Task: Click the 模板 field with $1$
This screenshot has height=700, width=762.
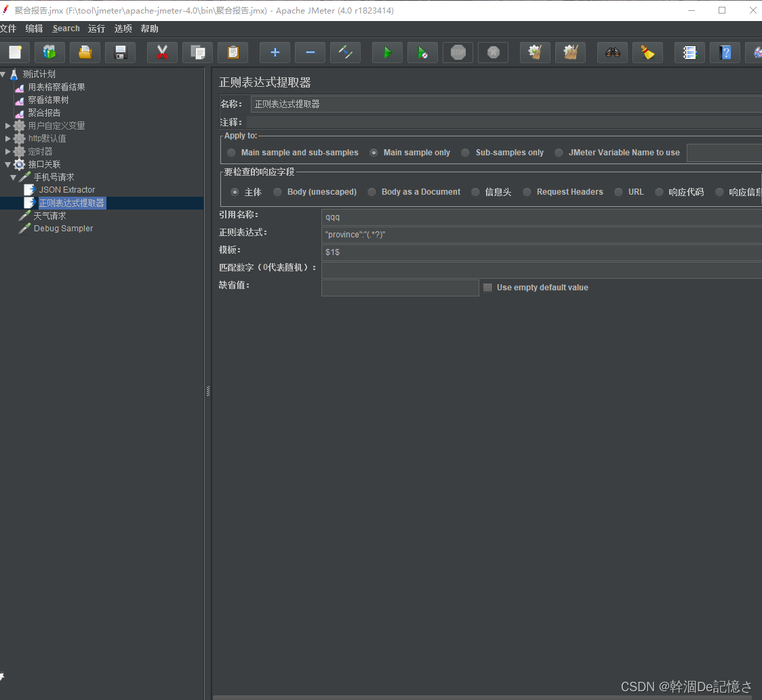Action: point(542,252)
